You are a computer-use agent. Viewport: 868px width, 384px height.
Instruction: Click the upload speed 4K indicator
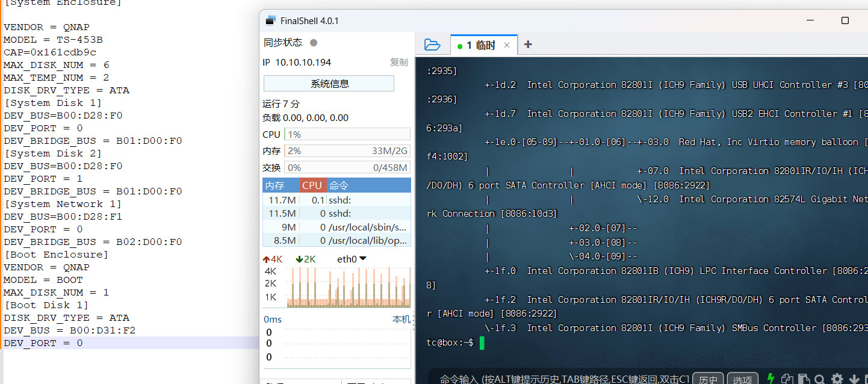pyautogui.click(x=273, y=259)
